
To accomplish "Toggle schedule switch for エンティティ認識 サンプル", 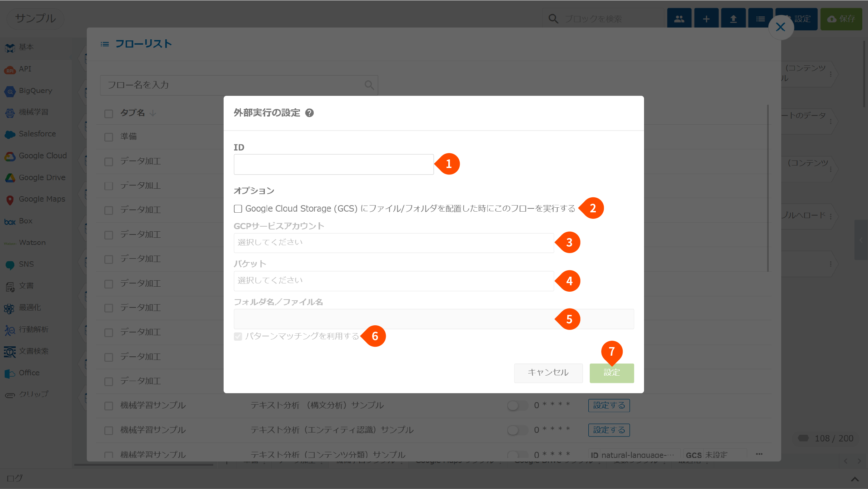I will tap(517, 430).
